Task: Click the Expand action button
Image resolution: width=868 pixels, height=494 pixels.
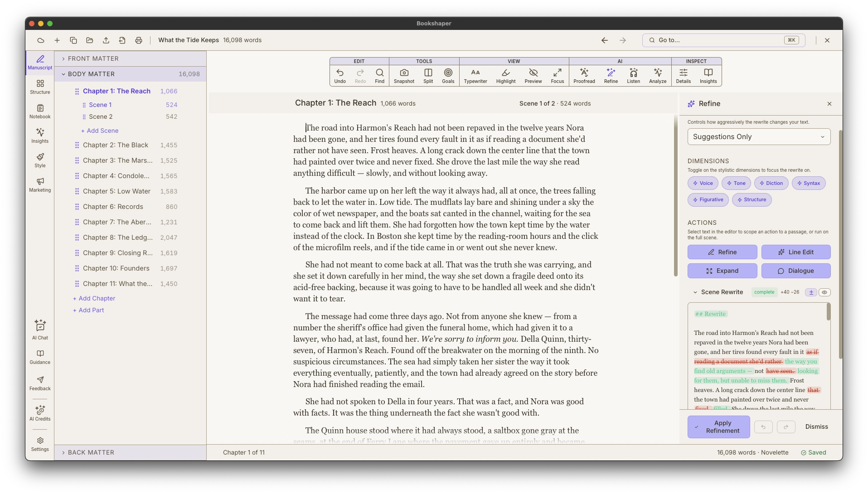Action: [722, 271]
